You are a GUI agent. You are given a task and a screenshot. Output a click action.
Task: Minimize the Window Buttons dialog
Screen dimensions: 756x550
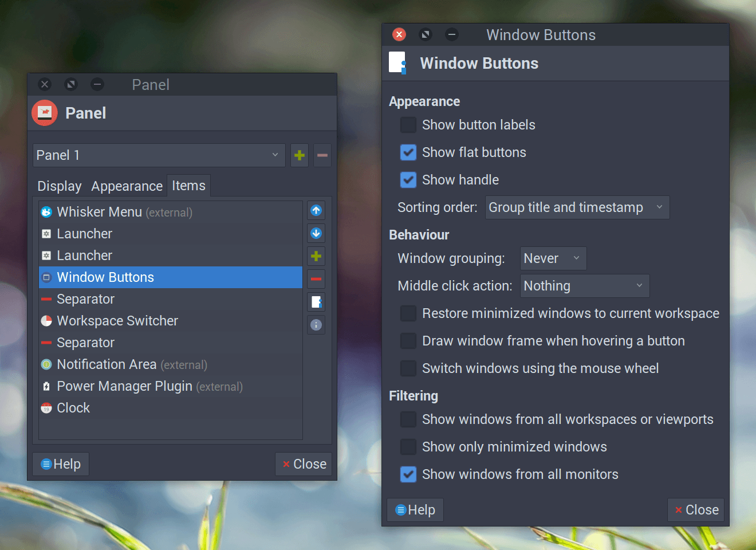pos(452,35)
